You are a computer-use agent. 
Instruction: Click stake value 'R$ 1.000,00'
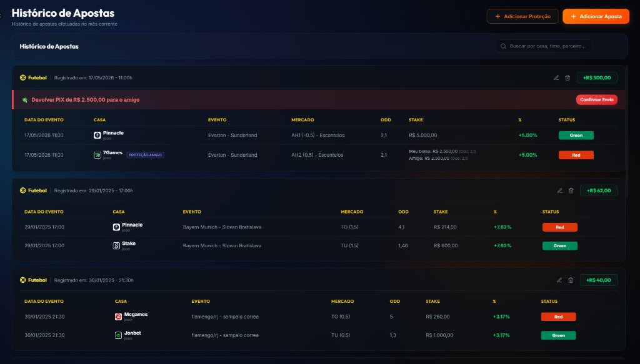pyautogui.click(x=439, y=335)
